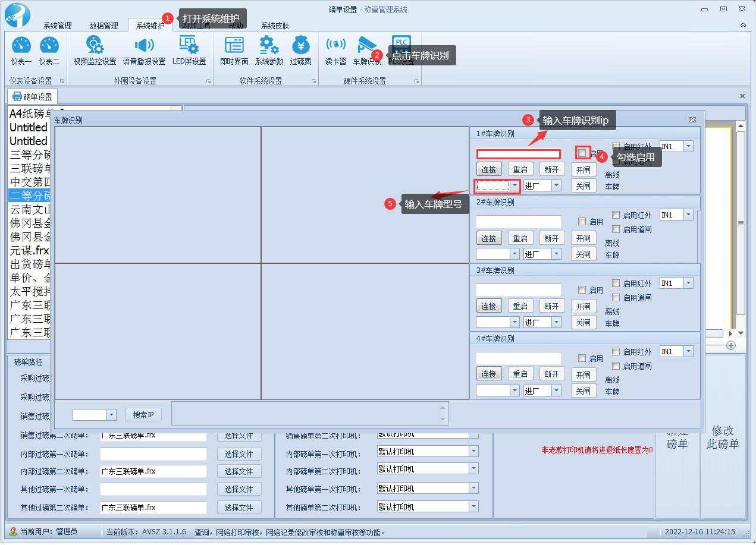The image size is (756, 545).
Task: Click 关闸 button for 4#车牌识别
Action: pos(583,390)
